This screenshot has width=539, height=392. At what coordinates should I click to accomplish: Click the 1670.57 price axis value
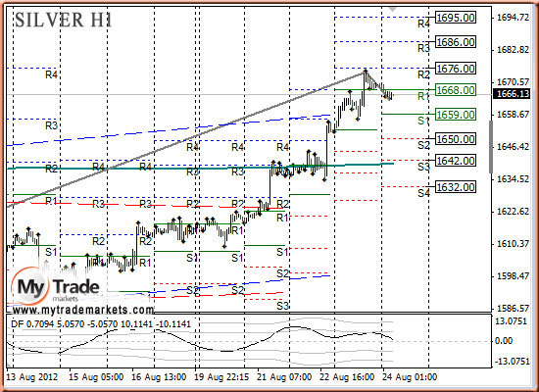pos(514,82)
